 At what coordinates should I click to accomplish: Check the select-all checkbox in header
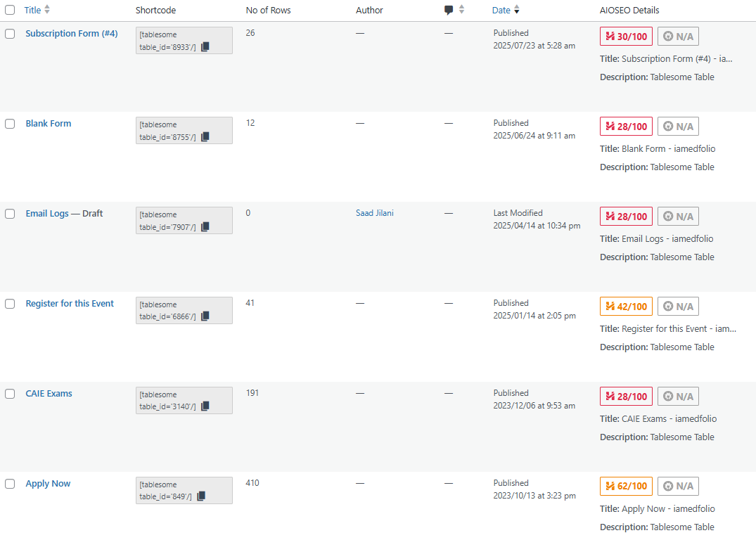tap(10, 10)
